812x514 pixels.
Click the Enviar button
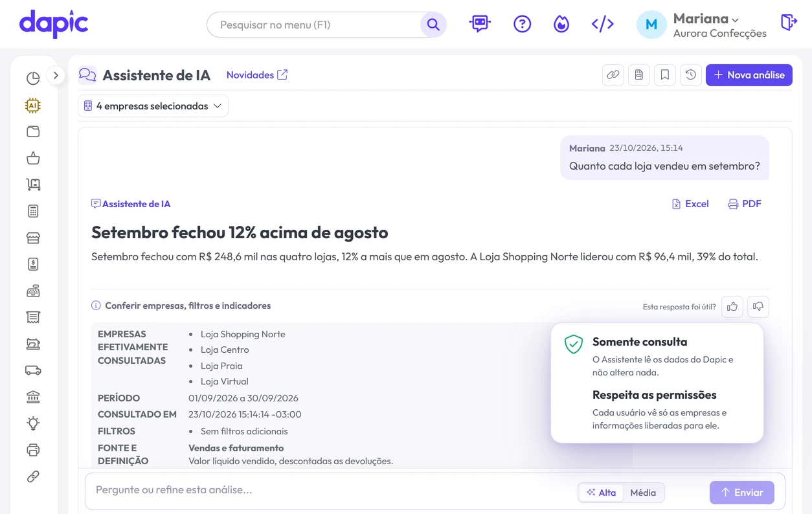click(741, 493)
